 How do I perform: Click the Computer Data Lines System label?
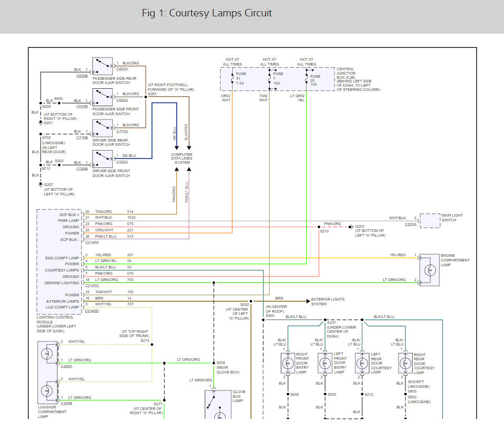(x=182, y=158)
